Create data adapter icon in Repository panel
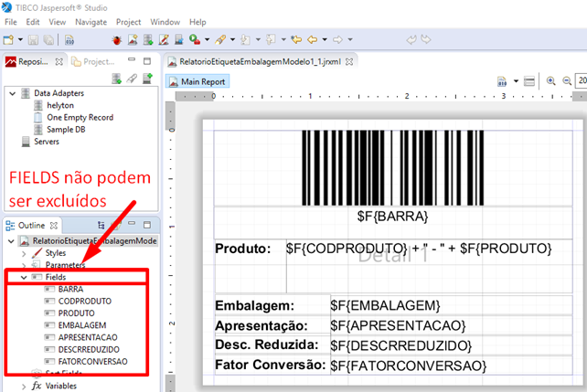This screenshot has width=587, height=392. pyautogui.click(x=116, y=79)
